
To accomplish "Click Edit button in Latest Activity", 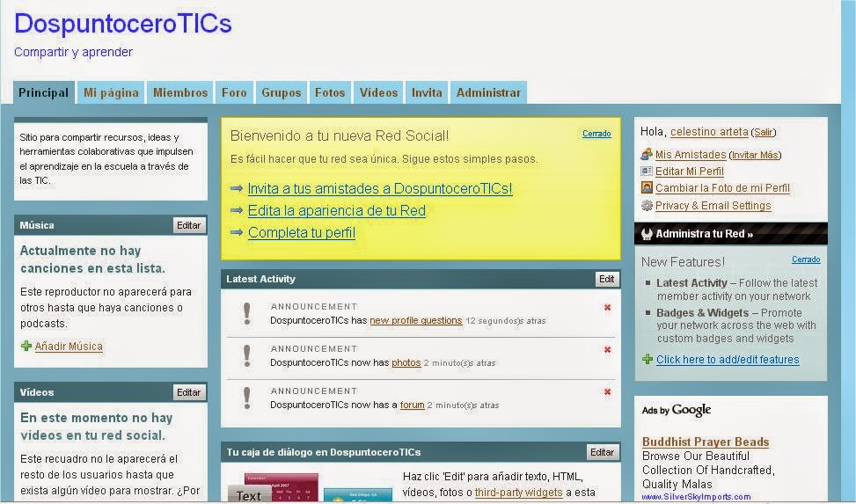I will [606, 279].
